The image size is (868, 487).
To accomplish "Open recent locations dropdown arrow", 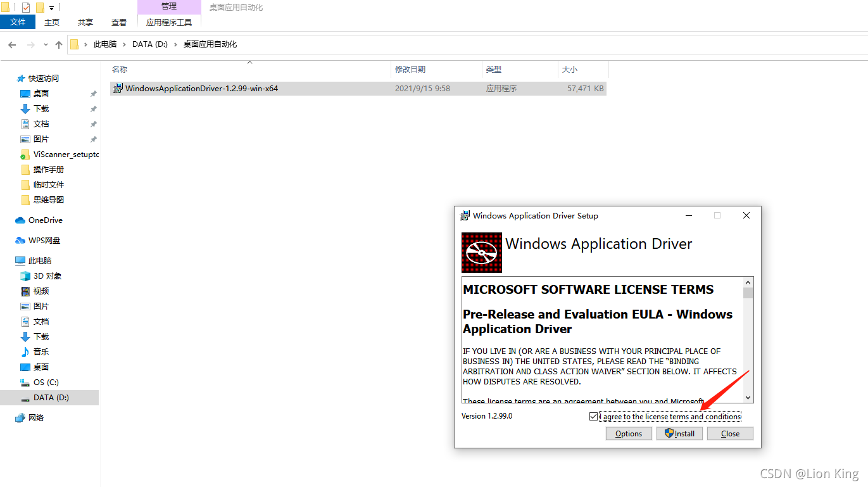I will click(x=46, y=45).
